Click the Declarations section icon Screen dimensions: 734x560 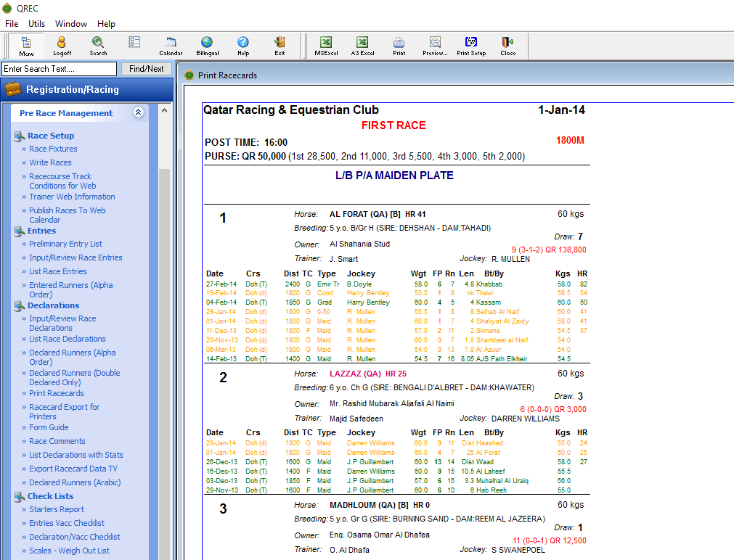pos(19,306)
